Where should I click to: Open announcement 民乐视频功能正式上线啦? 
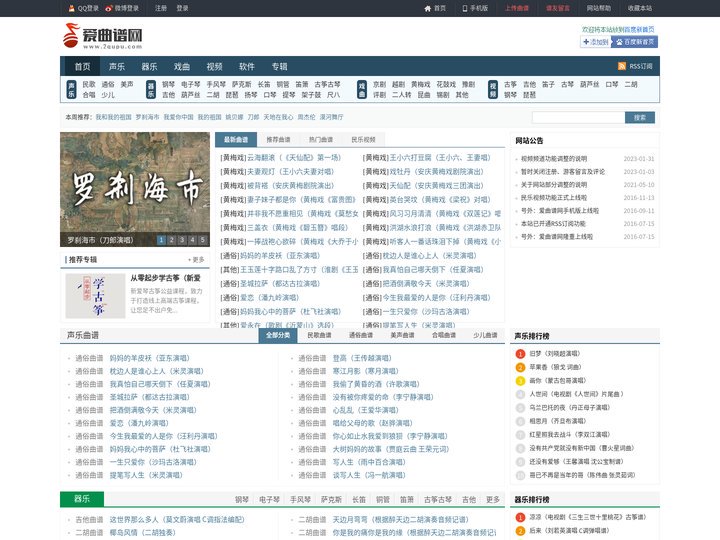(554, 197)
